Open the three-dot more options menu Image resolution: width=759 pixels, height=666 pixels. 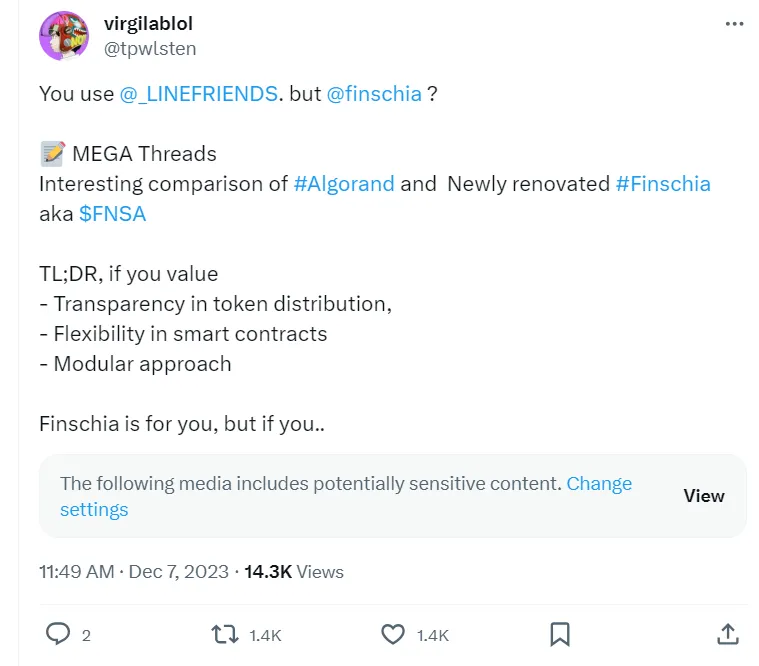[732, 23]
